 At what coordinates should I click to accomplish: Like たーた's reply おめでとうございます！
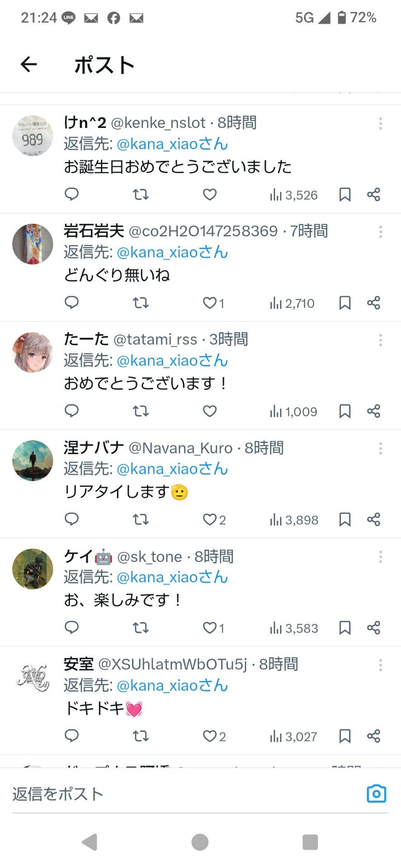pyautogui.click(x=210, y=411)
